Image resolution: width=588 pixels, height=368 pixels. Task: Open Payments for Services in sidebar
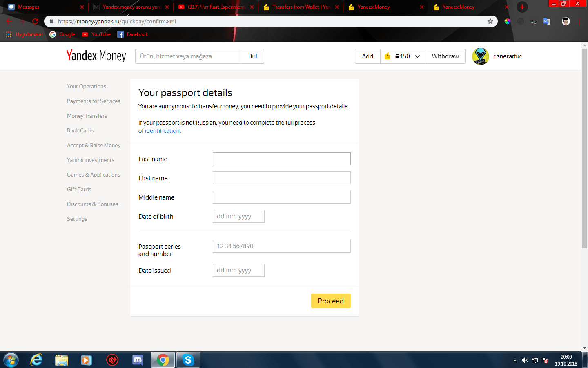(x=94, y=101)
